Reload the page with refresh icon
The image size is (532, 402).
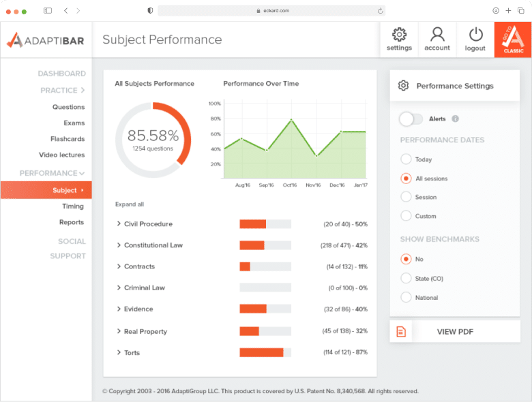point(381,11)
